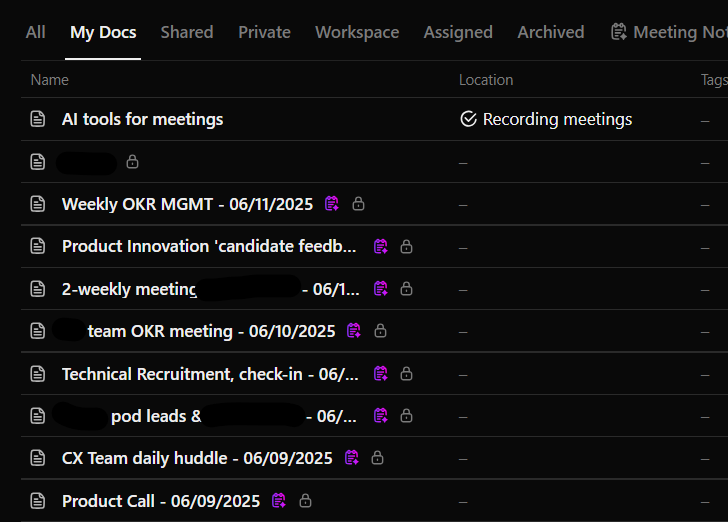This screenshot has height=522, width=728.
Task: Click lock icon on 2-weekly meeting row
Action: [406, 288]
